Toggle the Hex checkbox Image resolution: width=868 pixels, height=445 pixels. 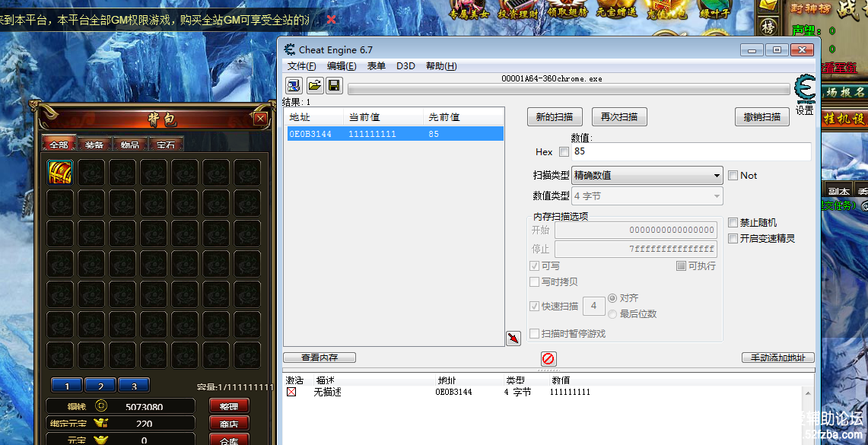tap(564, 151)
